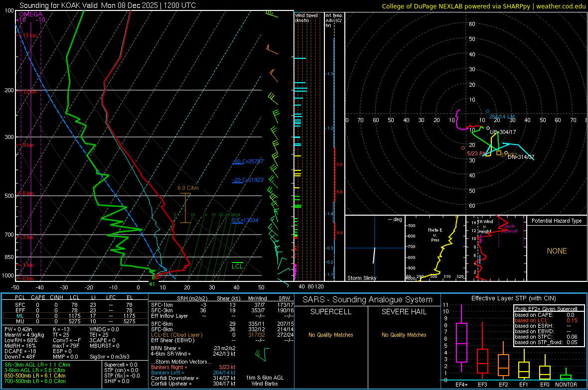This screenshot has width=588, height=390.
Task: Click the 0 C=13034' freezing level label
Action: (246, 220)
